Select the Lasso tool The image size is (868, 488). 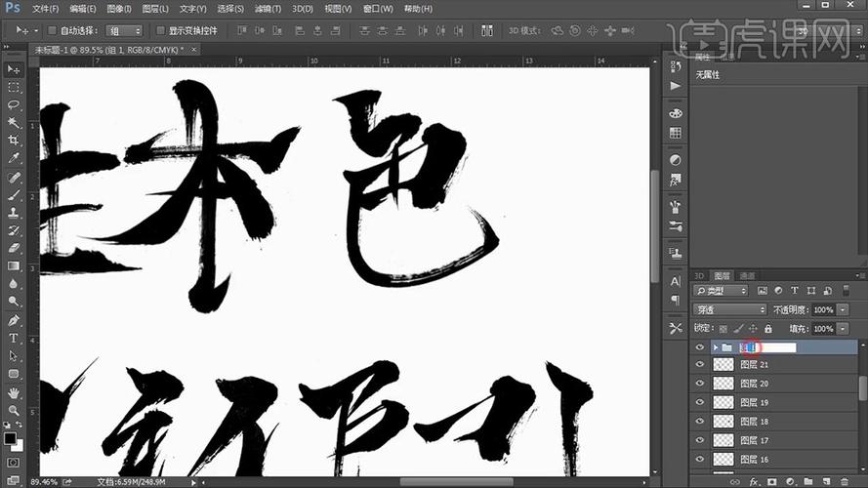click(14, 105)
